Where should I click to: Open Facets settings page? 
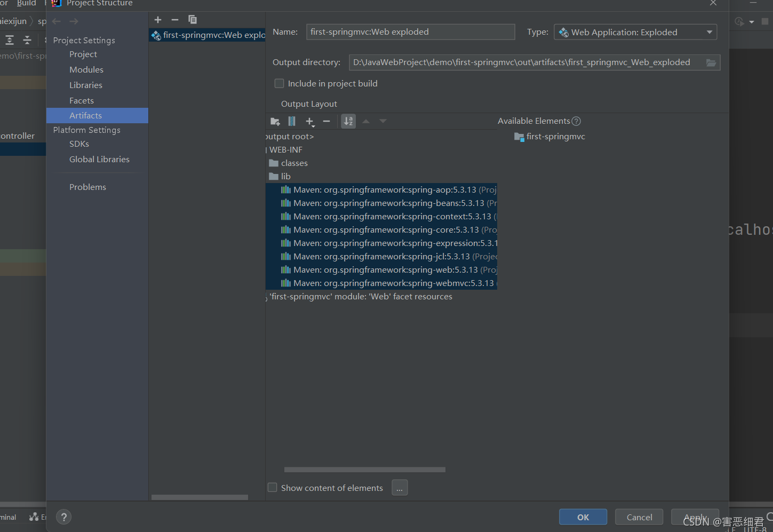coord(82,101)
